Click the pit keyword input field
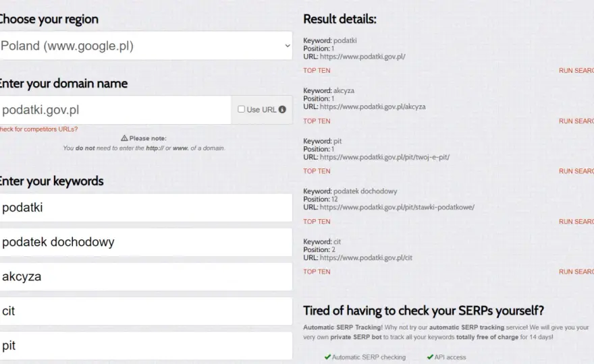 [x=146, y=345]
